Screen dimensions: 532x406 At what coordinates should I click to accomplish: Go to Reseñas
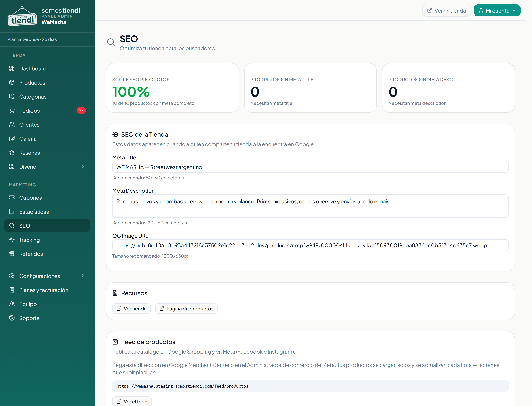tap(47, 152)
